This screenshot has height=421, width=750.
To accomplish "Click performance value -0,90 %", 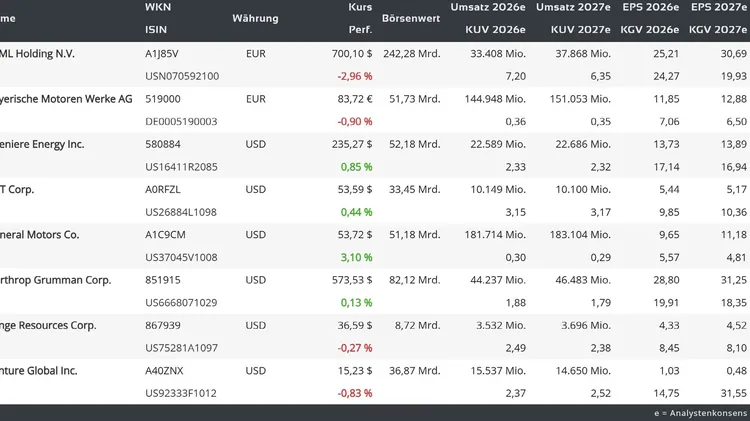I will coord(355,122).
